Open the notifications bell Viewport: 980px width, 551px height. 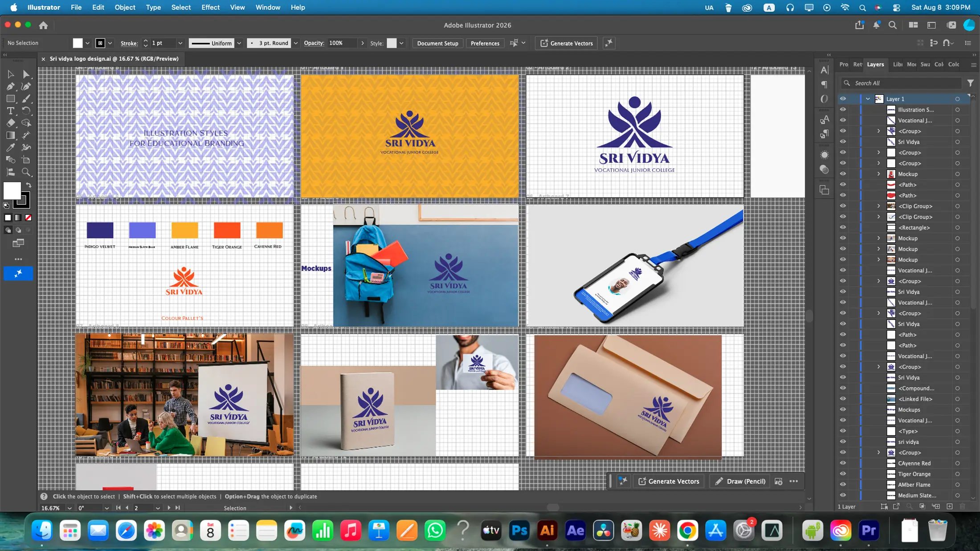(x=876, y=25)
